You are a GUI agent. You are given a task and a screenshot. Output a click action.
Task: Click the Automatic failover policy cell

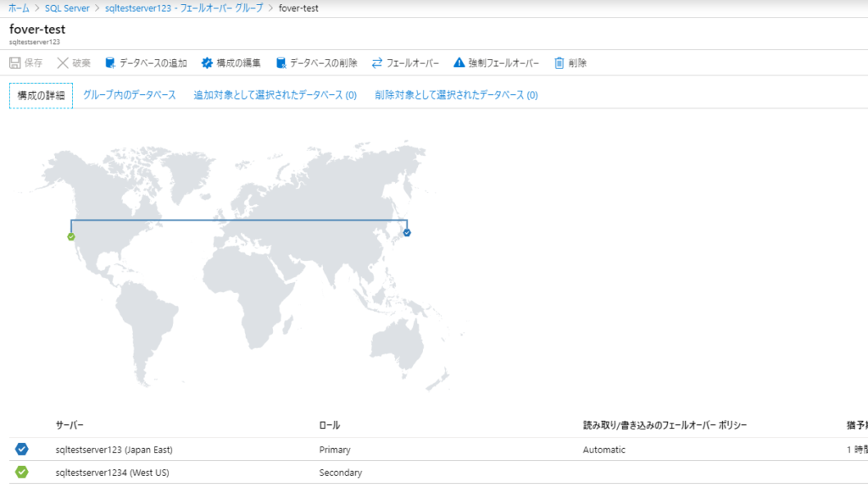coord(604,450)
